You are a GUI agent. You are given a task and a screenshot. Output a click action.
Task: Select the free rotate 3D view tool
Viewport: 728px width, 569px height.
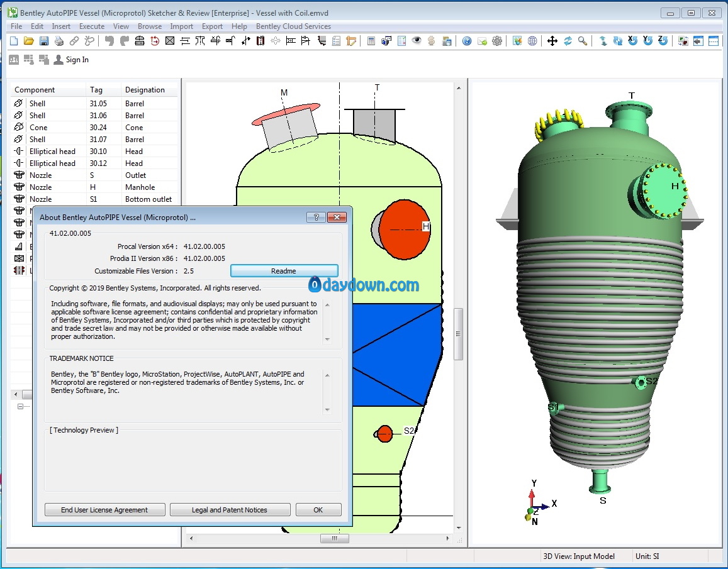568,41
